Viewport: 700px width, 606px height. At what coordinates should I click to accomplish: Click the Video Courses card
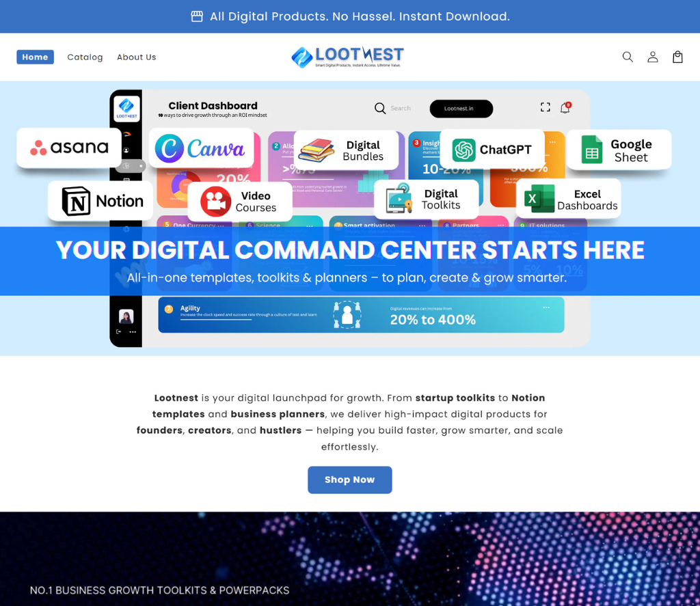click(240, 202)
